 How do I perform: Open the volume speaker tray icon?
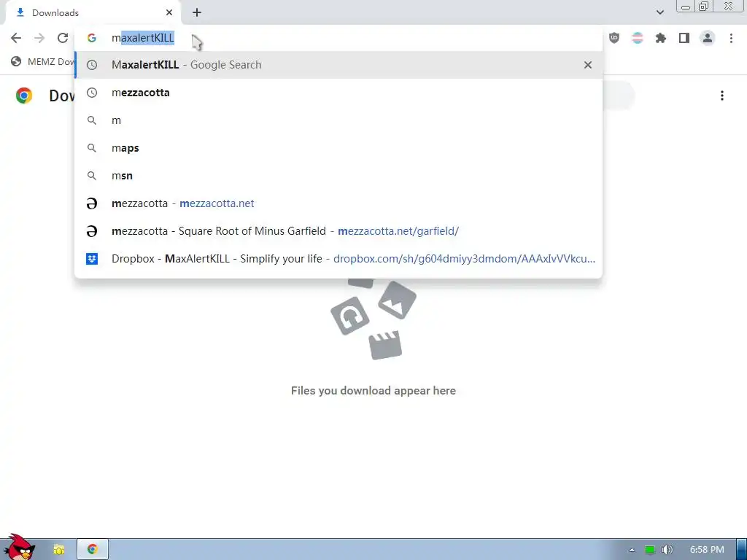coord(667,550)
